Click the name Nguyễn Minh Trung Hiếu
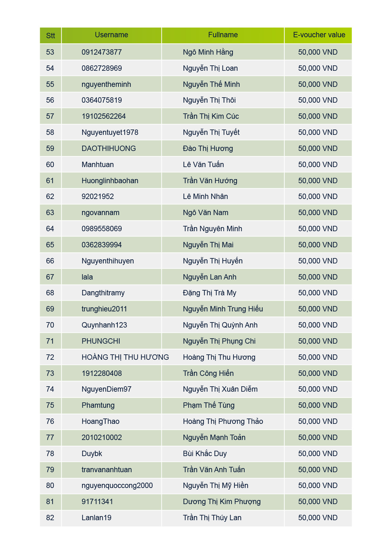The image size is (392, 554). 223,309
